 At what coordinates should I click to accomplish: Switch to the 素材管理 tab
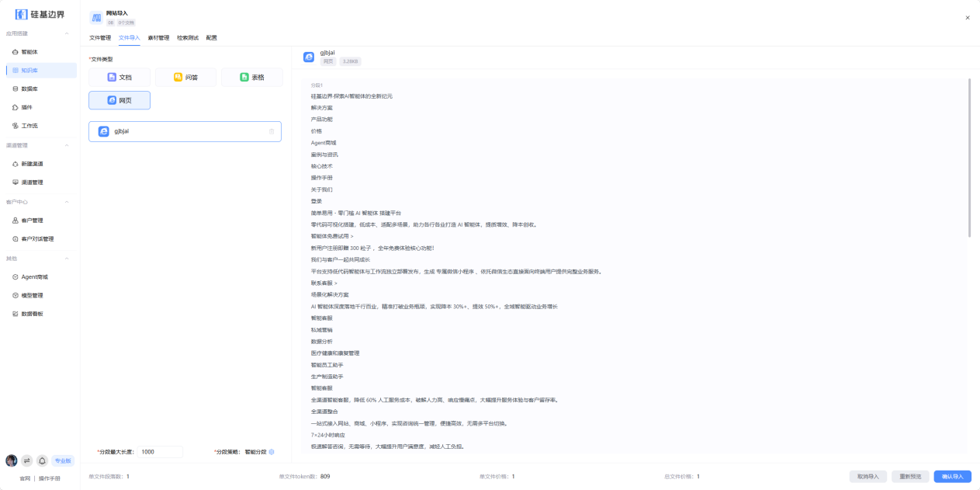(158, 38)
